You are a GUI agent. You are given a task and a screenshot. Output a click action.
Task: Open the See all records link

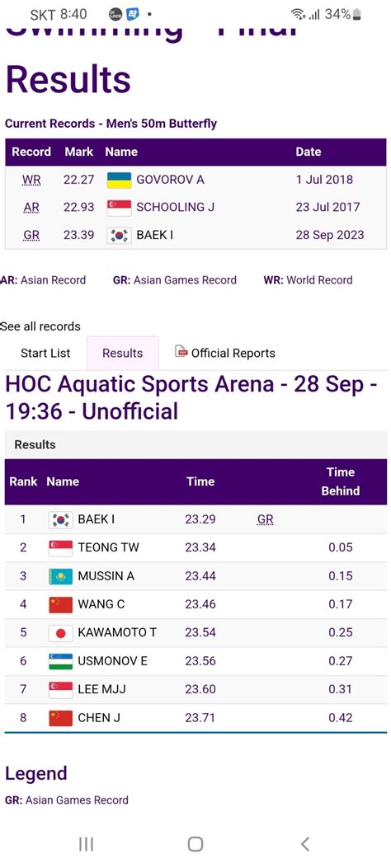pos(40,326)
